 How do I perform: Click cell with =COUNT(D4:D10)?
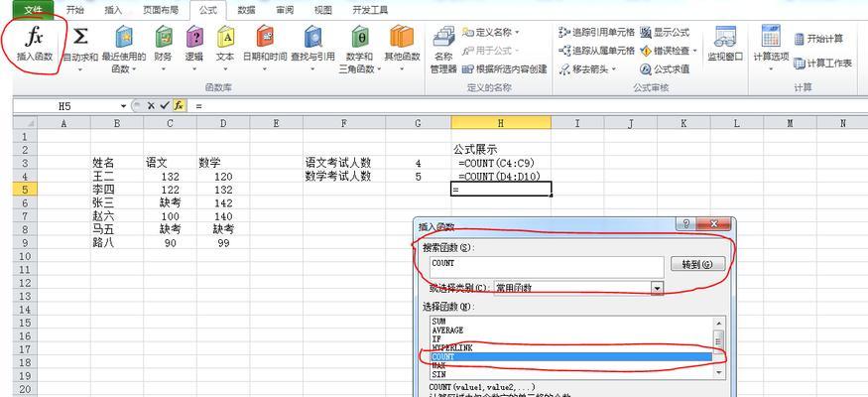(500, 176)
